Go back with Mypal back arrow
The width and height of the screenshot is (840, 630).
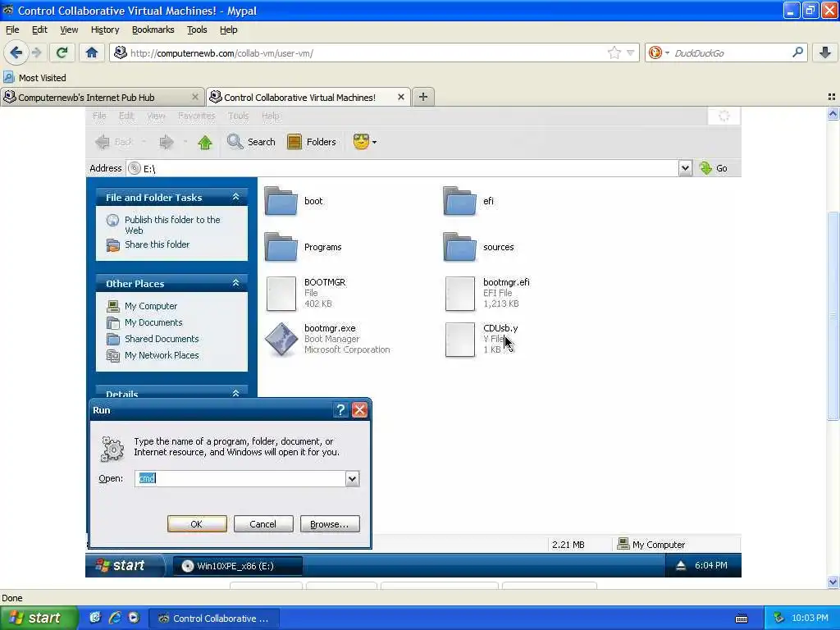pos(16,52)
